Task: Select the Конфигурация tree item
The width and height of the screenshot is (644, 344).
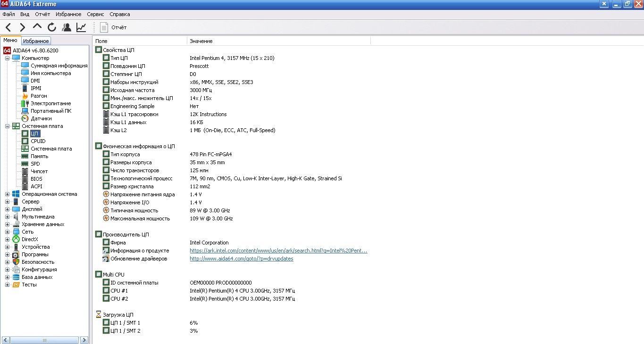Action: (x=39, y=269)
